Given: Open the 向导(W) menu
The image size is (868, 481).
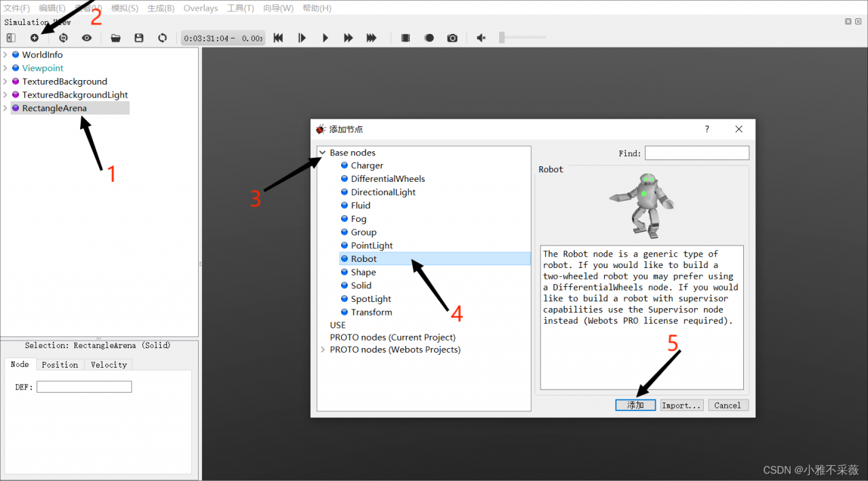Looking at the screenshot, I should click(x=278, y=8).
